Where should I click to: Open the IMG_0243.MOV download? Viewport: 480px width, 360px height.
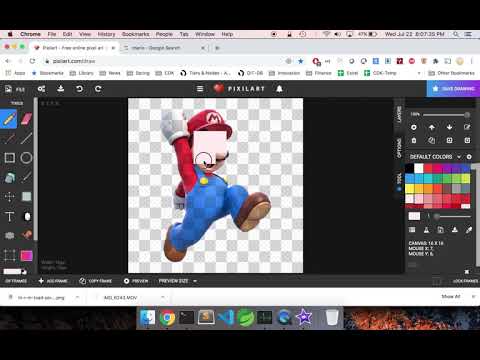(120, 297)
